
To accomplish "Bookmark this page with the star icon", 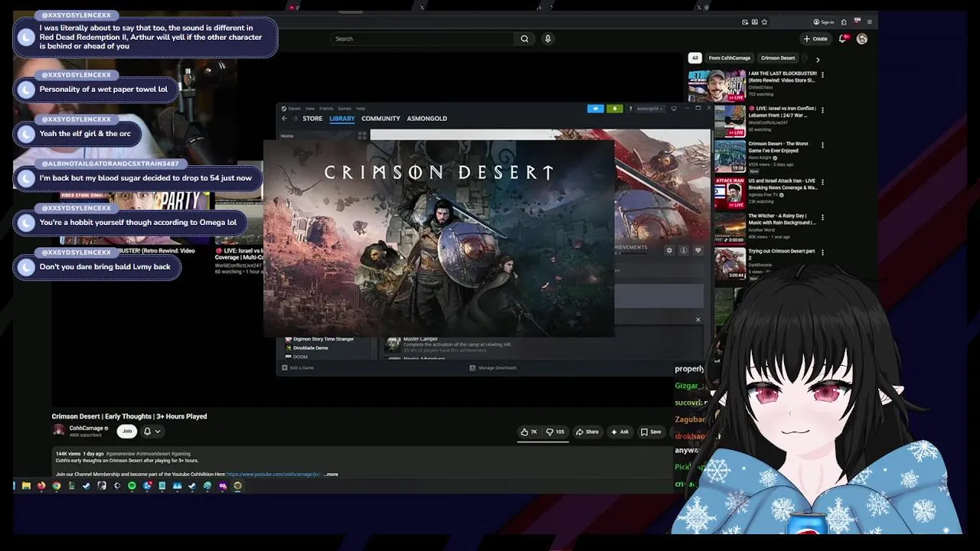I will pos(764,22).
